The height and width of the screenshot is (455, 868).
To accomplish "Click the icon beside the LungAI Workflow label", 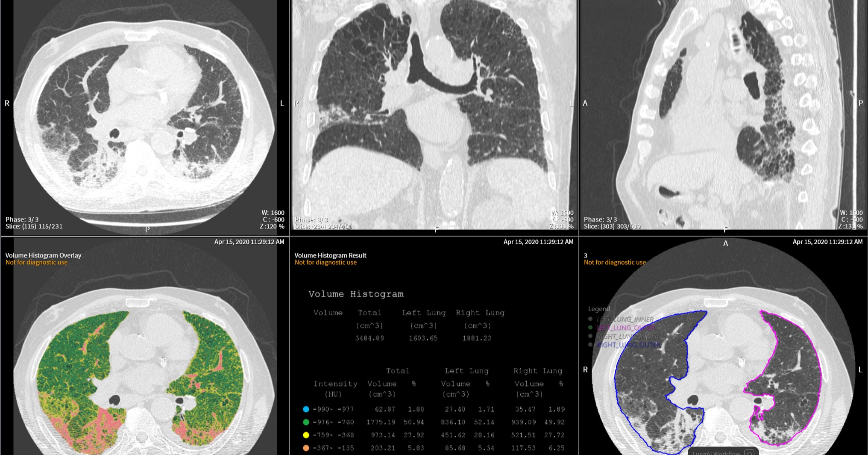I will tap(748, 452).
